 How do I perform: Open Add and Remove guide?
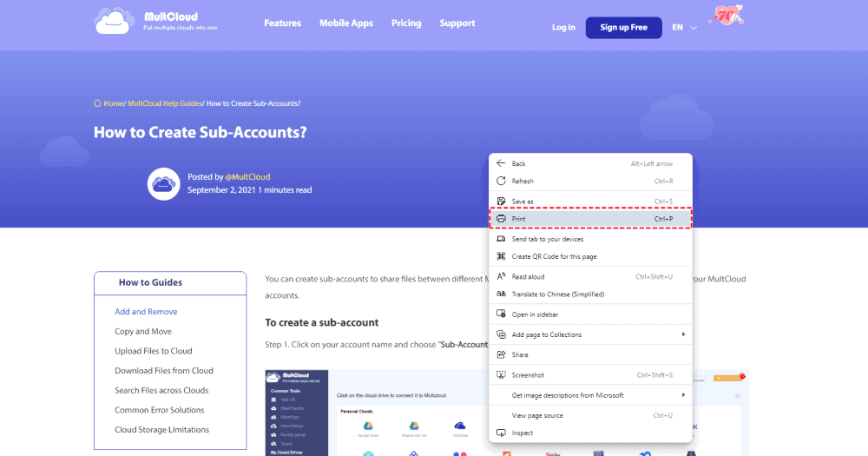click(x=146, y=312)
